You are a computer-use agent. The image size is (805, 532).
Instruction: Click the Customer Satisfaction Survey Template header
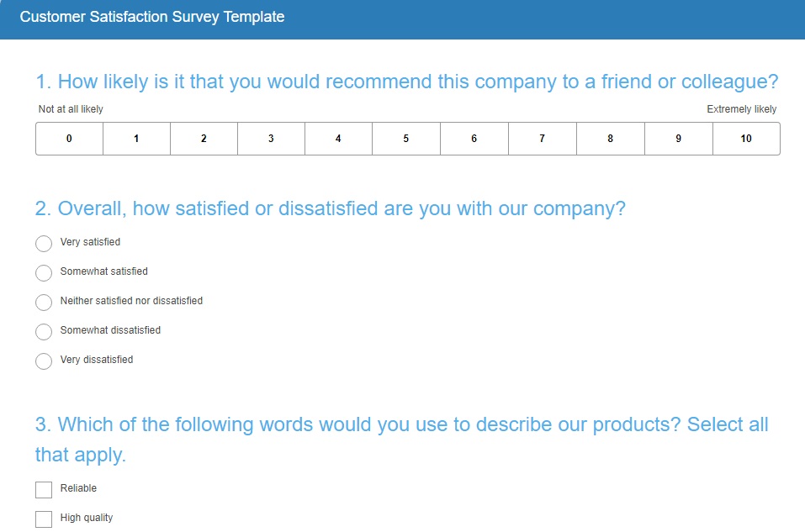[152, 17]
